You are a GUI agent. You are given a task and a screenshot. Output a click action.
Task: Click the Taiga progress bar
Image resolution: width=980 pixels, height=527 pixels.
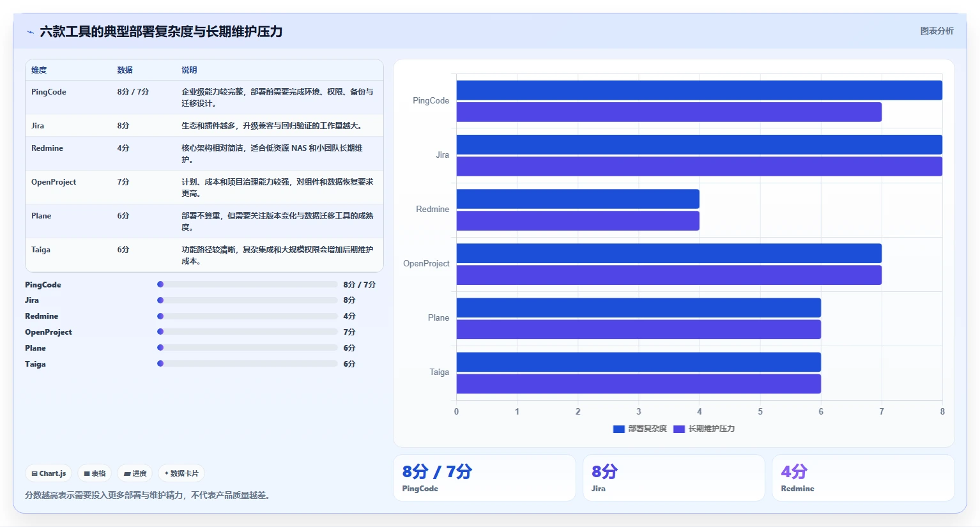pos(247,363)
